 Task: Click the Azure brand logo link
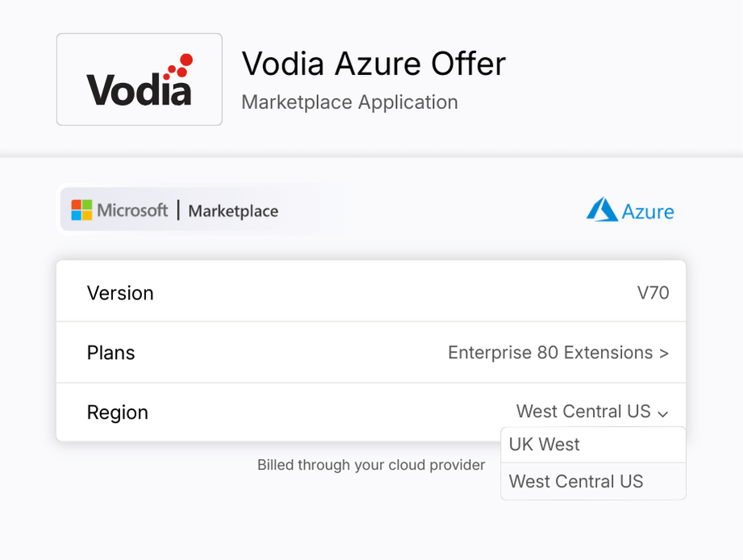[630, 210]
